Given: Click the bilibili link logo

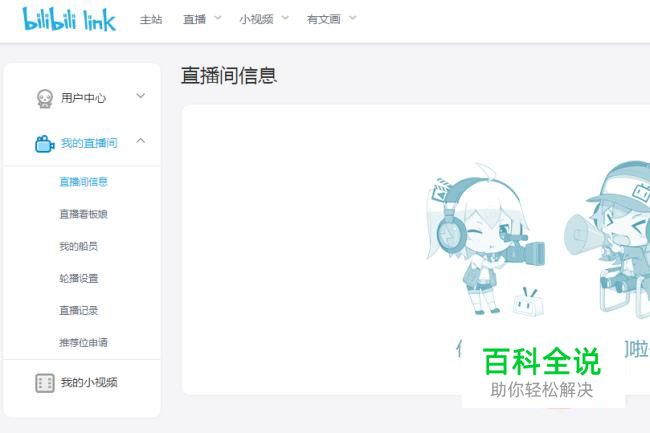Looking at the screenshot, I should [69, 19].
